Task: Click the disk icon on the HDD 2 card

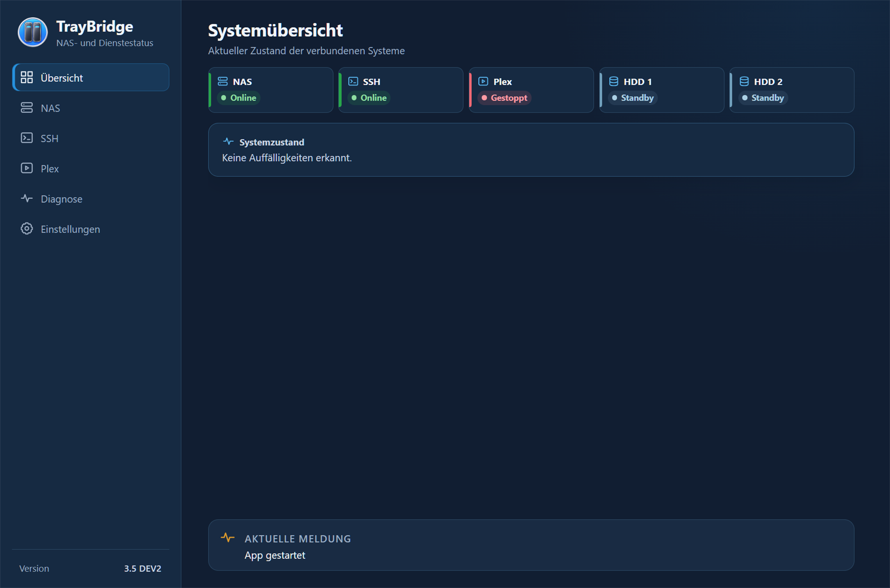Action: click(744, 81)
